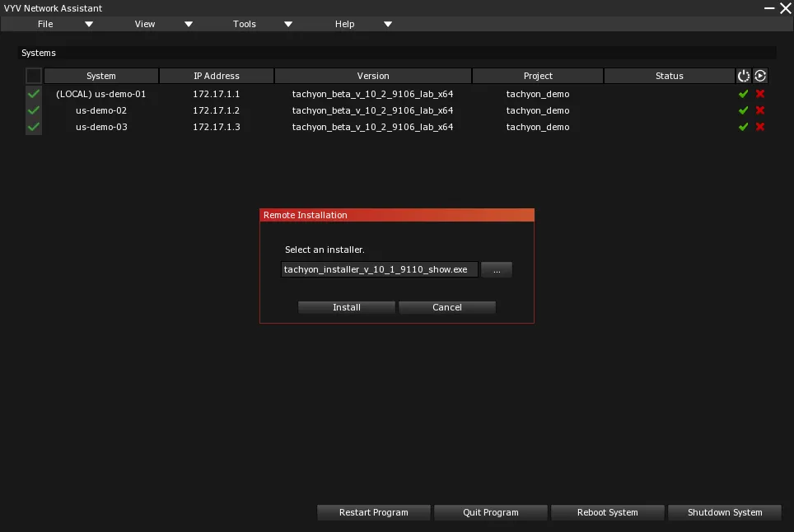This screenshot has height=532, width=794.
Task: Open the Help menu
Action: (x=344, y=25)
